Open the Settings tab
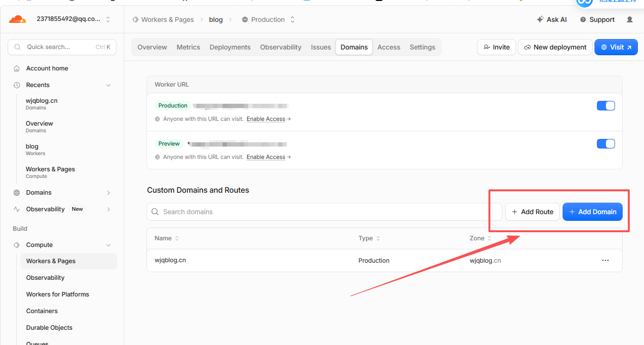The width and height of the screenshot is (644, 345). coord(422,47)
